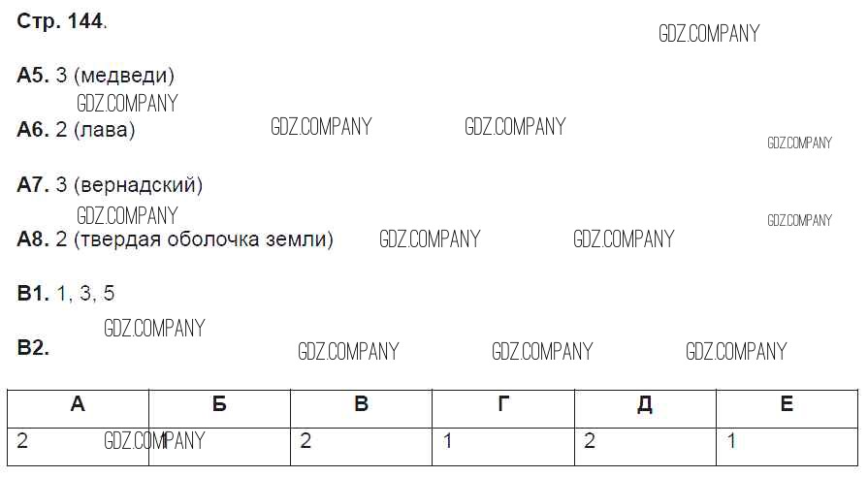Select table column header "Б"
Image resolution: width=868 pixels, height=477 pixels.
(x=219, y=405)
